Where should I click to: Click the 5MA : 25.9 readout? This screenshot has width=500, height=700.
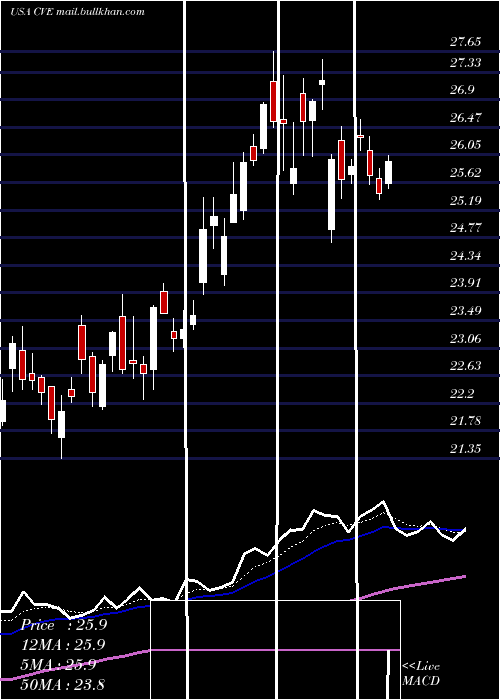click(58, 665)
